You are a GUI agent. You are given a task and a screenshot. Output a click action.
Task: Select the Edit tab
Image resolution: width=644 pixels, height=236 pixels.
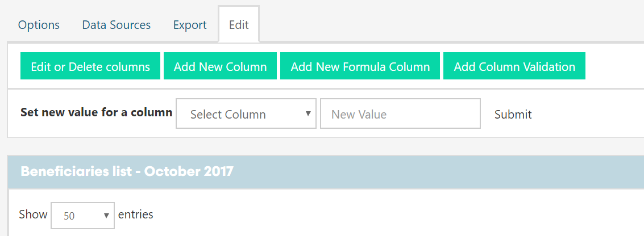coord(239,25)
